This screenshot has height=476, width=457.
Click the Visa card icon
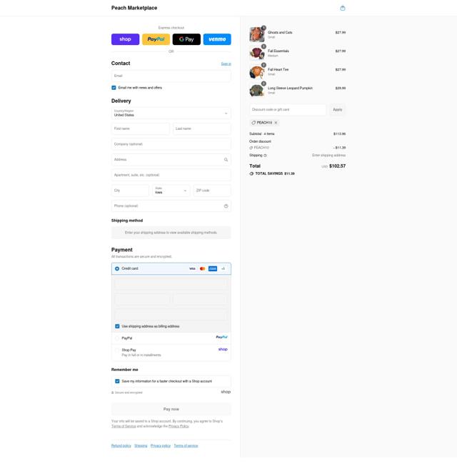coord(192,268)
